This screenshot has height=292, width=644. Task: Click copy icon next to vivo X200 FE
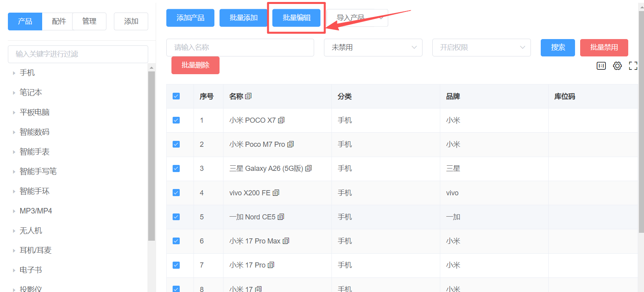pyautogui.click(x=276, y=193)
